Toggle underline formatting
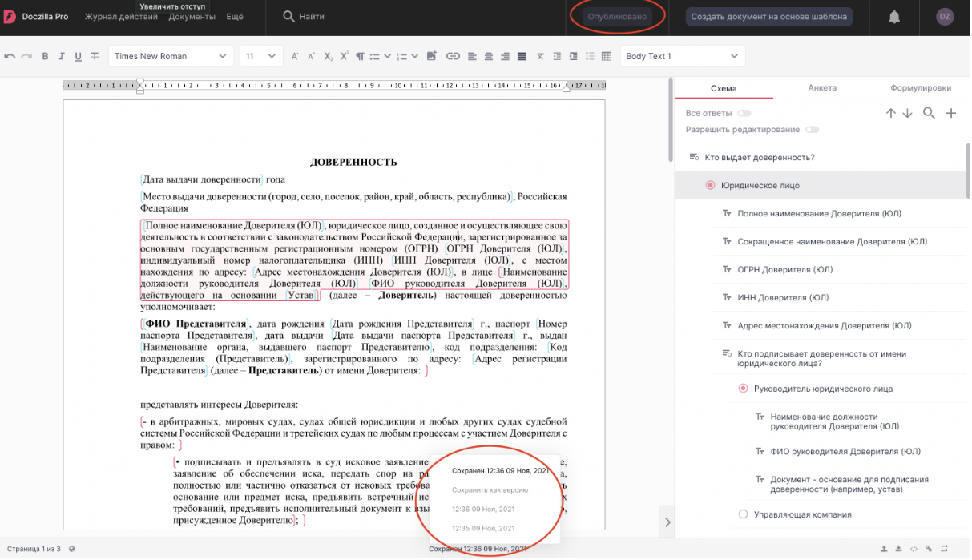 (x=78, y=56)
